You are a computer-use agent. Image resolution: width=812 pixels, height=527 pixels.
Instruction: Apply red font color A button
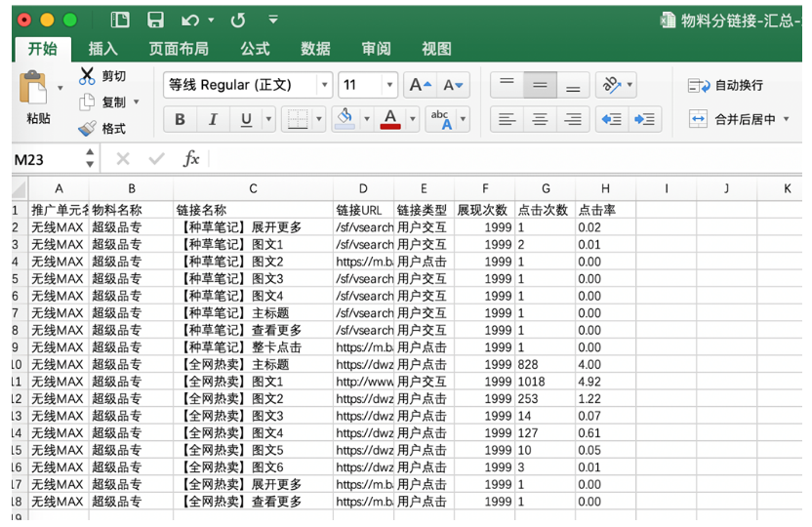390,120
